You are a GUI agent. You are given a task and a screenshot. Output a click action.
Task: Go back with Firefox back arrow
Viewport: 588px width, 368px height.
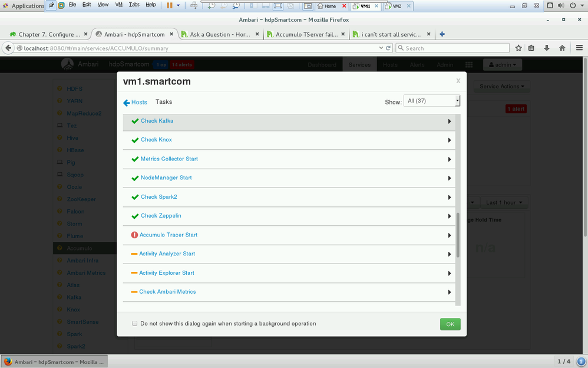click(x=8, y=48)
